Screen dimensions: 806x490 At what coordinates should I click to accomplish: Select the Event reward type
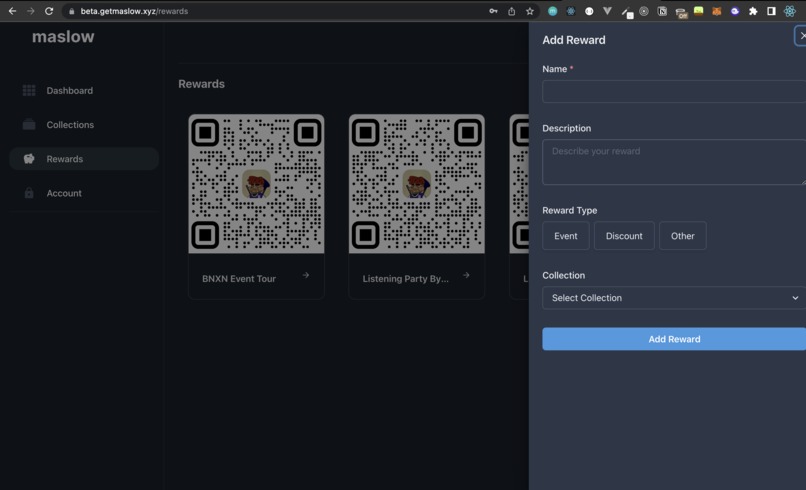[565, 235]
